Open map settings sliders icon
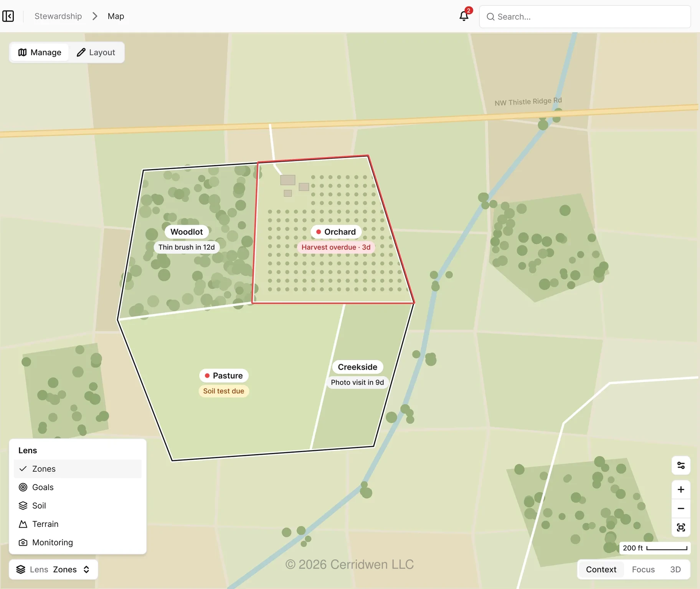This screenshot has width=700, height=589. pos(681,466)
